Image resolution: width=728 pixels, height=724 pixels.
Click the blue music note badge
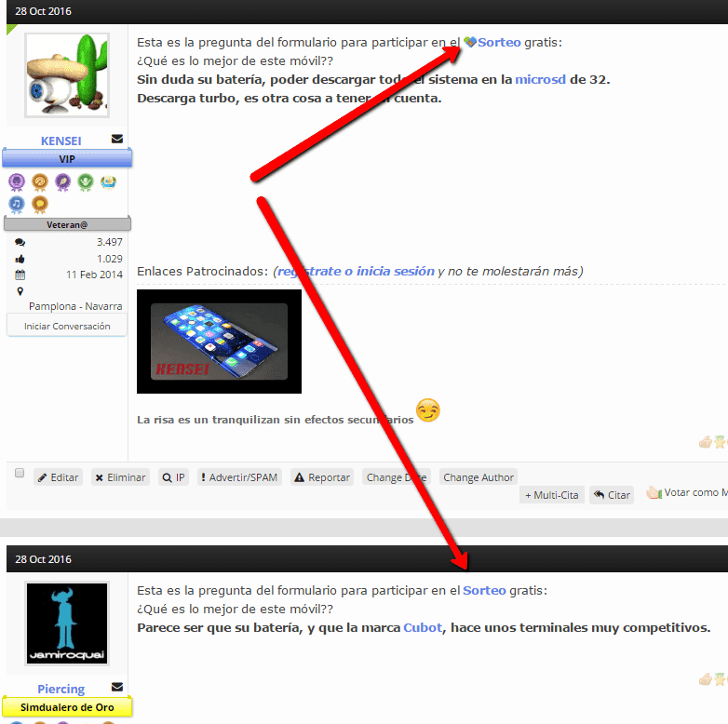coord(17,204)
